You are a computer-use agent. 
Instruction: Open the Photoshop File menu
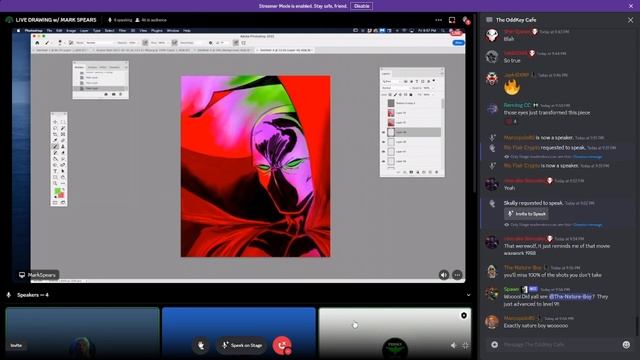click(x=49, y=31)
